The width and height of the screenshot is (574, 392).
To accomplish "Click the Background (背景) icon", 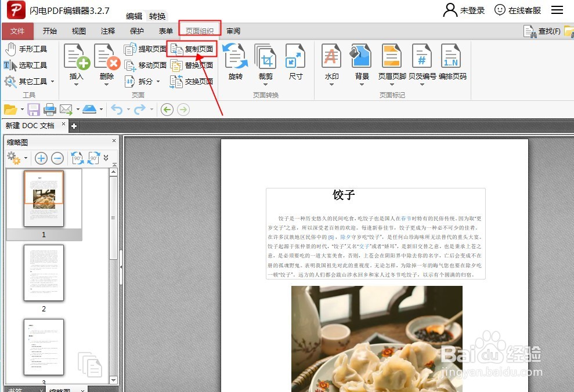I will pyautogui.click(x=362, y=56).
